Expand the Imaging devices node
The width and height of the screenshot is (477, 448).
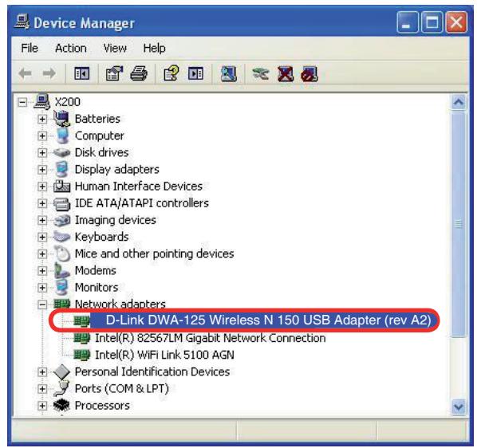point(42,220)
